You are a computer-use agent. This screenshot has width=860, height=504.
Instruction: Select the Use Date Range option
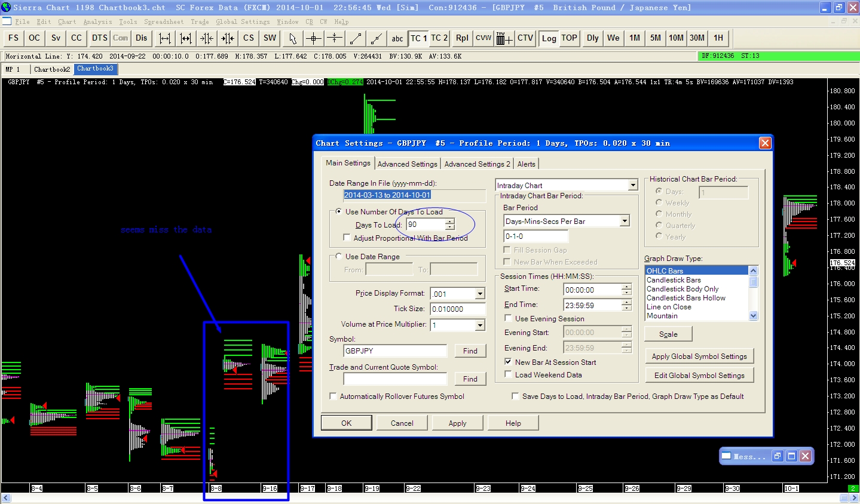[339, 257]
